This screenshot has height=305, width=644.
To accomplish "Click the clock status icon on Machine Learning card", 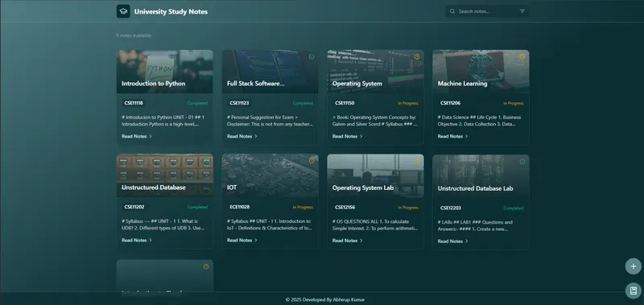I will click(522, 57).
